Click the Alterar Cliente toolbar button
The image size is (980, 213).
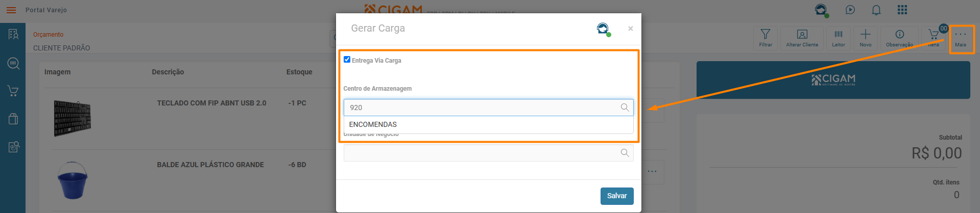(x=802, y=38)
